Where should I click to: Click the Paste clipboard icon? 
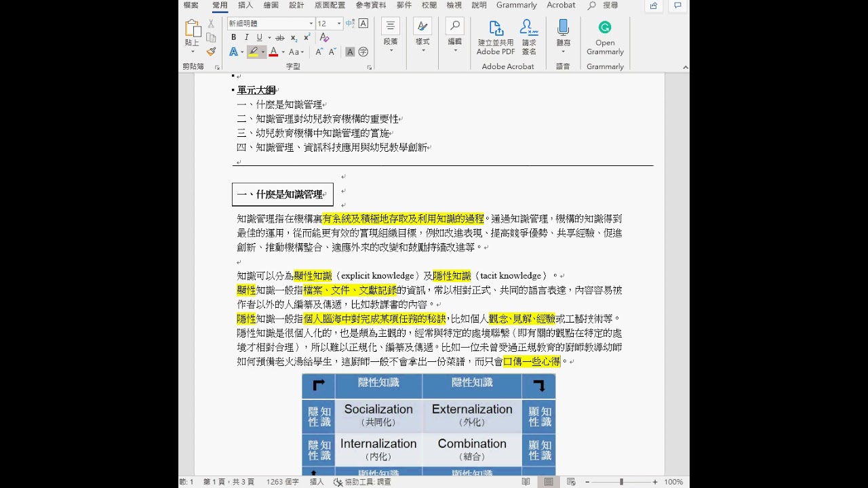[x=193, y=28]
